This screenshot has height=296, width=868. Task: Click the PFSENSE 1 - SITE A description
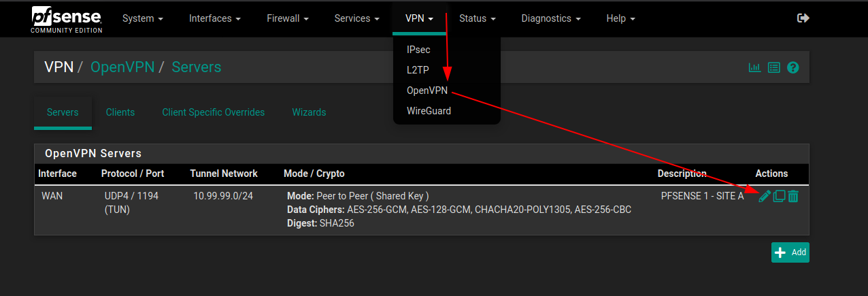click(x=702, y=196)
